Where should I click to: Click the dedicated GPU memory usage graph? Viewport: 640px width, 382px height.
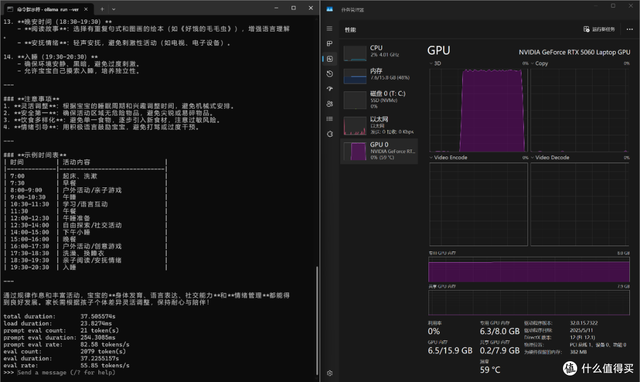point(529,269)
